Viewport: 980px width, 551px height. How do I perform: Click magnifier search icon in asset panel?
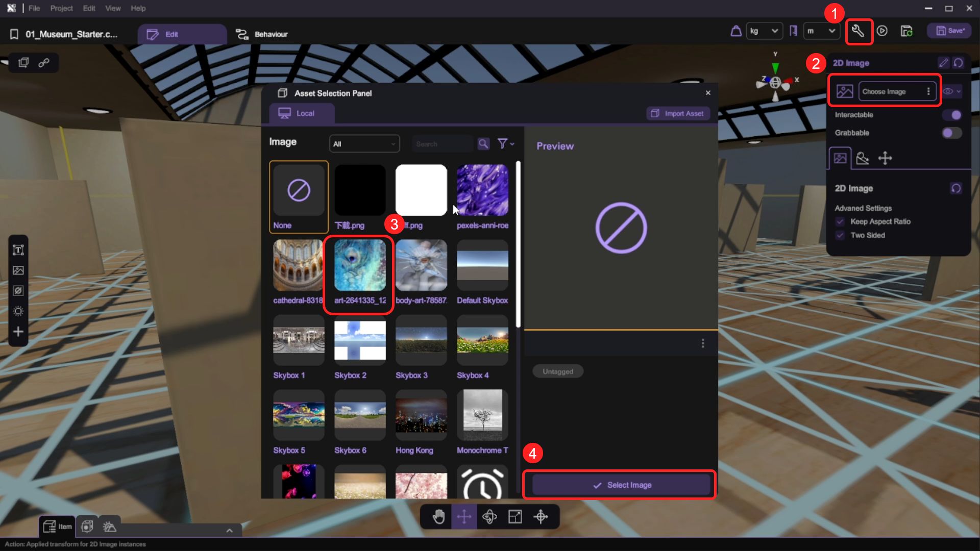pyautogui.click(x=483, y=144)
